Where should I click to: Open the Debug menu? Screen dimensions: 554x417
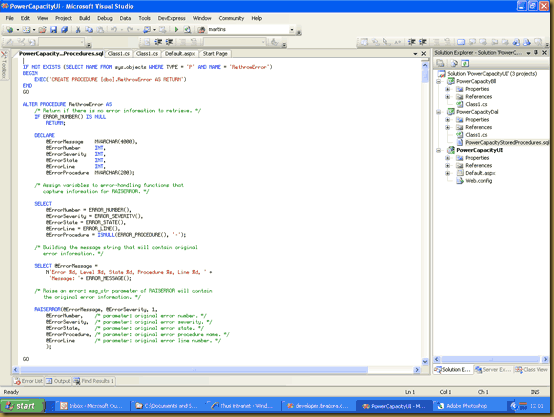105,18
